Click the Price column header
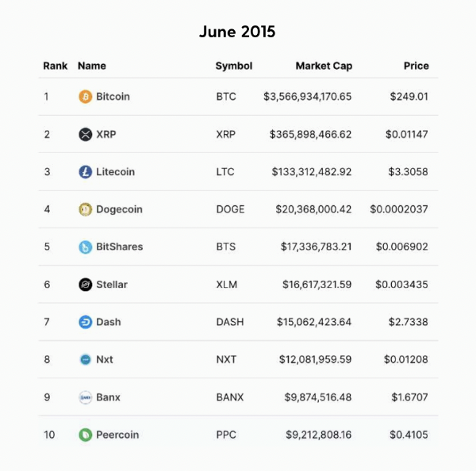 point(416,66)
